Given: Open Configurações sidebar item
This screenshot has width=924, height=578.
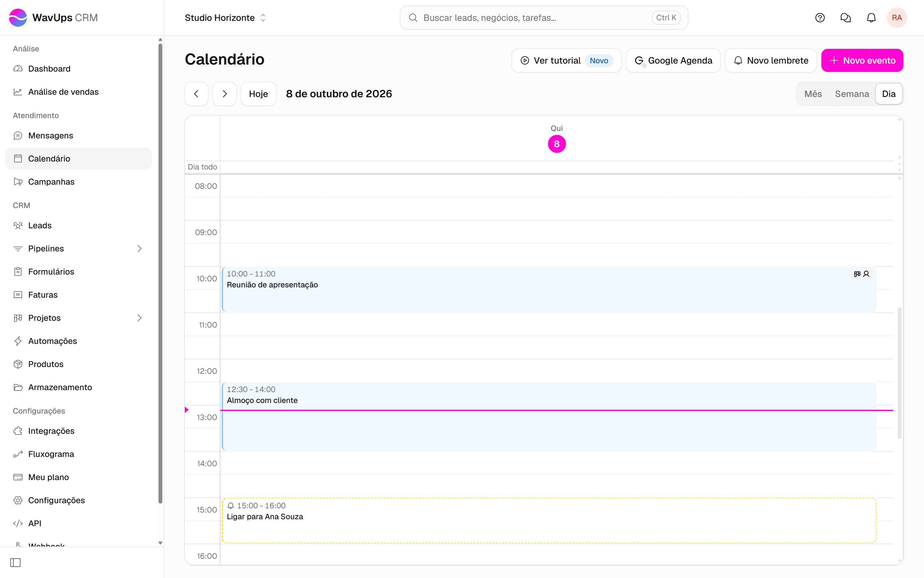Looking at the screenshot, I should coord(79,500).
